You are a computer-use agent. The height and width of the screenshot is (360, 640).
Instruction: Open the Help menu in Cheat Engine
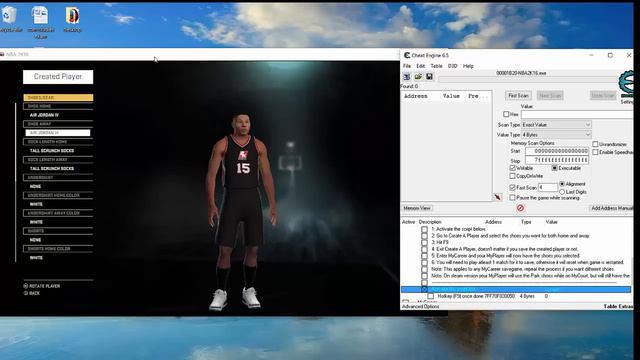click(x=468, y=66)
